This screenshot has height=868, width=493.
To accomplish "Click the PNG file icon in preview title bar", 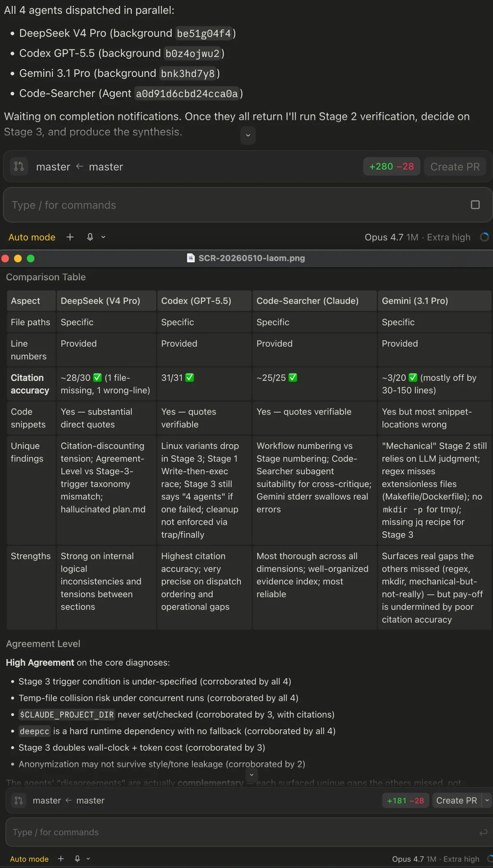I will tap(191, 258).
